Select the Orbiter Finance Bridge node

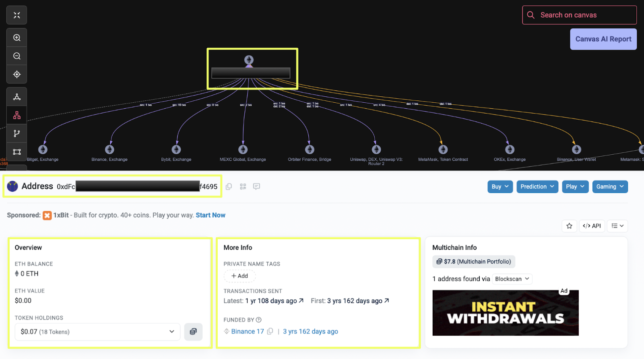tap(310, 149)
